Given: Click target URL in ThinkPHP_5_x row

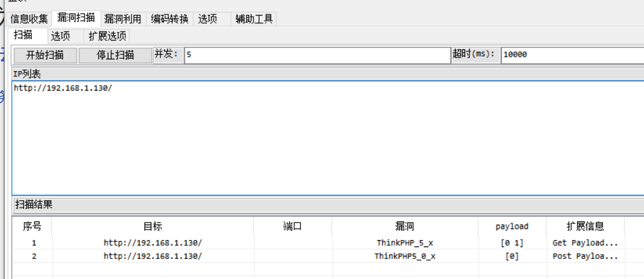Looking at the screenshot, I should point(153,243).
